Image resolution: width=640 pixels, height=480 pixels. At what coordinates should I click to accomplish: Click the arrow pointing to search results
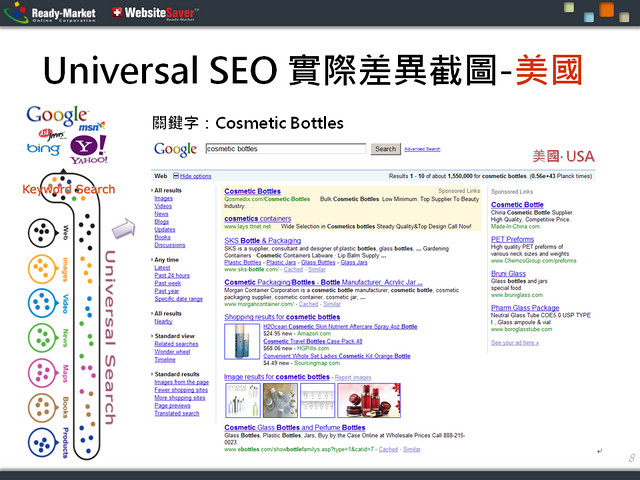pyautogui.click(x=124, y=229)
